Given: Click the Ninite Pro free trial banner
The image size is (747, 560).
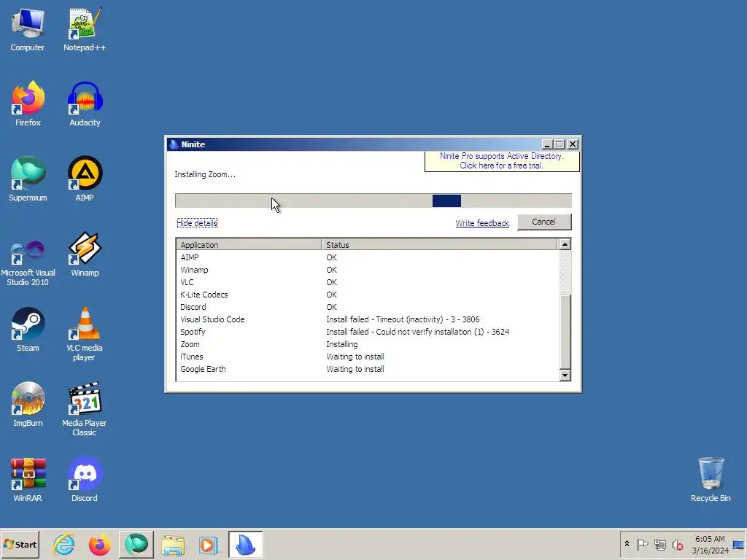Looking at the screenshot, I should pyautogui.click(x=502, y=161).
